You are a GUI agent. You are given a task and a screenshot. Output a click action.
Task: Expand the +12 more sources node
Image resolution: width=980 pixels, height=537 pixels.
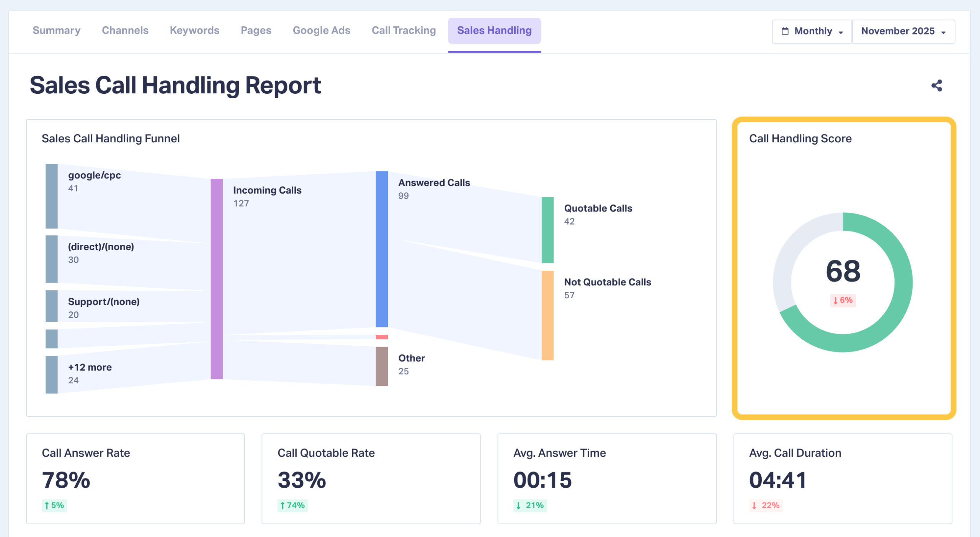pyautogui.click(x=52, y=374)
